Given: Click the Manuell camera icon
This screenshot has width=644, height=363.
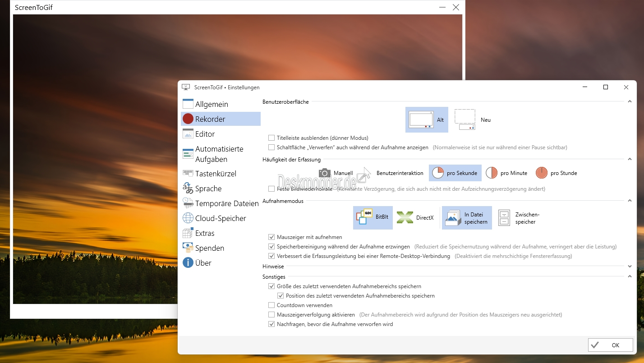Looking at the screenshot, I should 325,173.
